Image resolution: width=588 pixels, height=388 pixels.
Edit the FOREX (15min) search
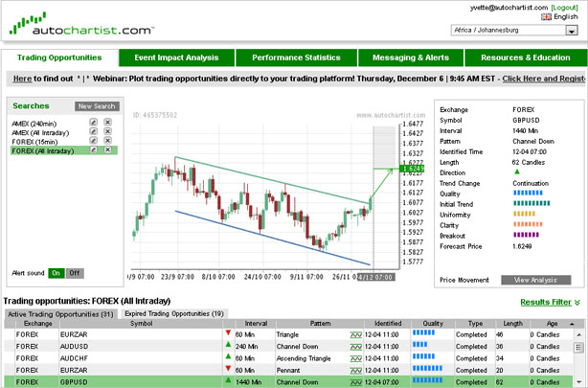[93, 142]
